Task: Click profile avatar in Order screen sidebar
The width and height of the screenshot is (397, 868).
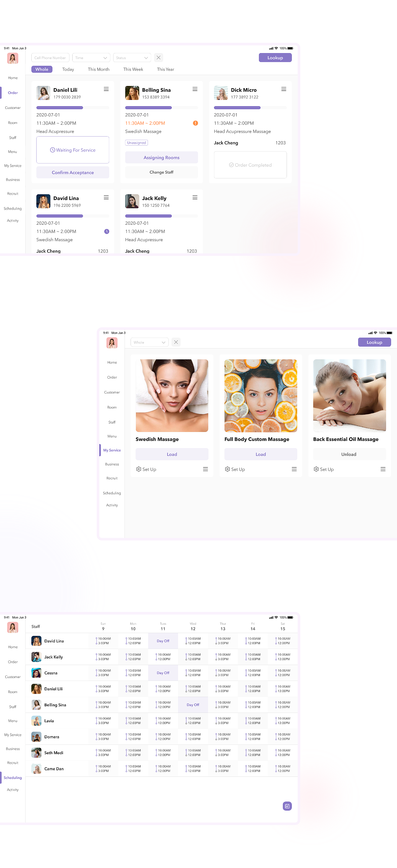Action: (x=13, y=58)
